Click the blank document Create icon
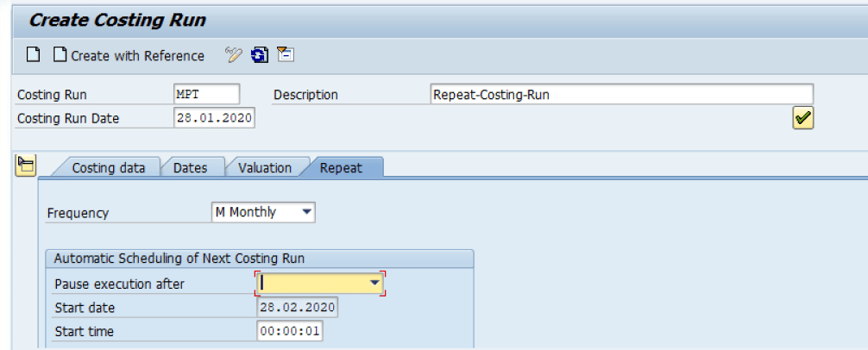The width and height of the screenshot is (868, 350). click(33, 56)
